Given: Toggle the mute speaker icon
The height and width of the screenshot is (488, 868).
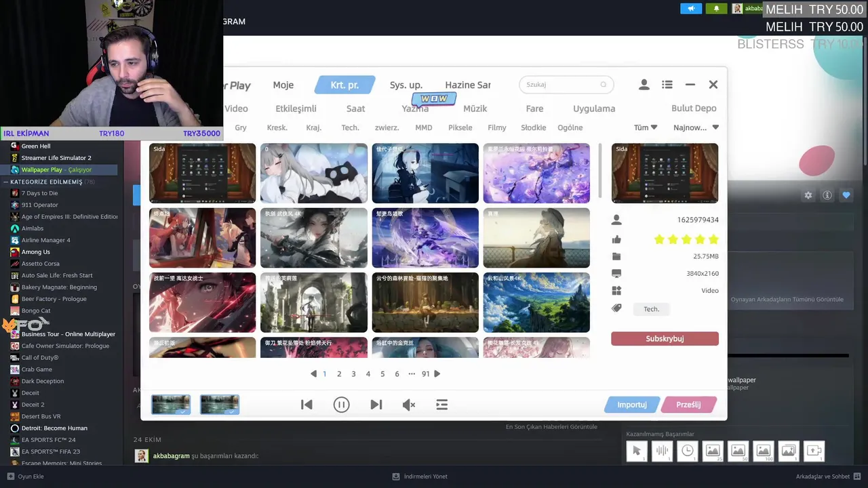Looking at the screenshot, I should click(x=408, y=405).
